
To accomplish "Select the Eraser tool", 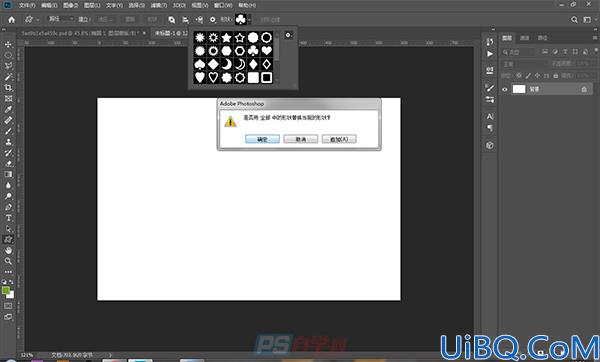I will [8, 163].
